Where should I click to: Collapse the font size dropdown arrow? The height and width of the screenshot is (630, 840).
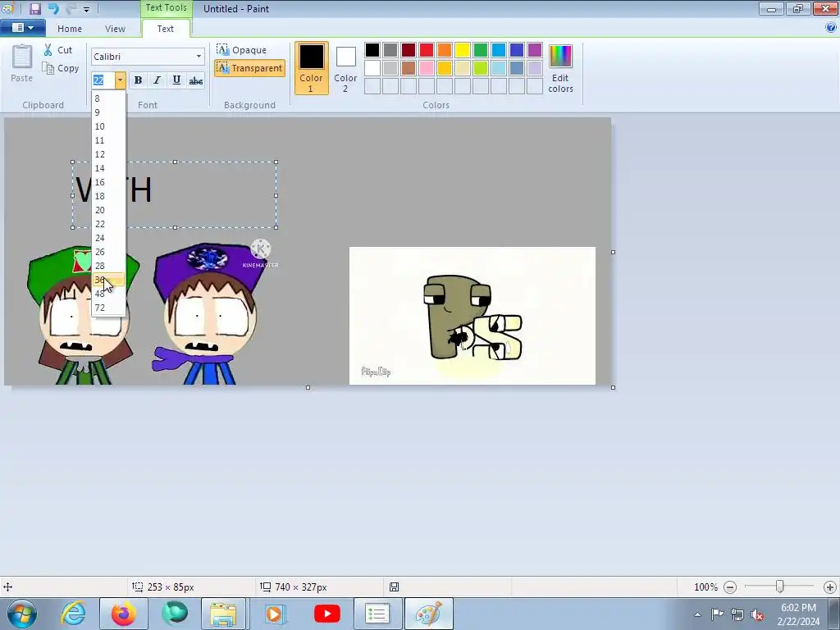[120, 80]
